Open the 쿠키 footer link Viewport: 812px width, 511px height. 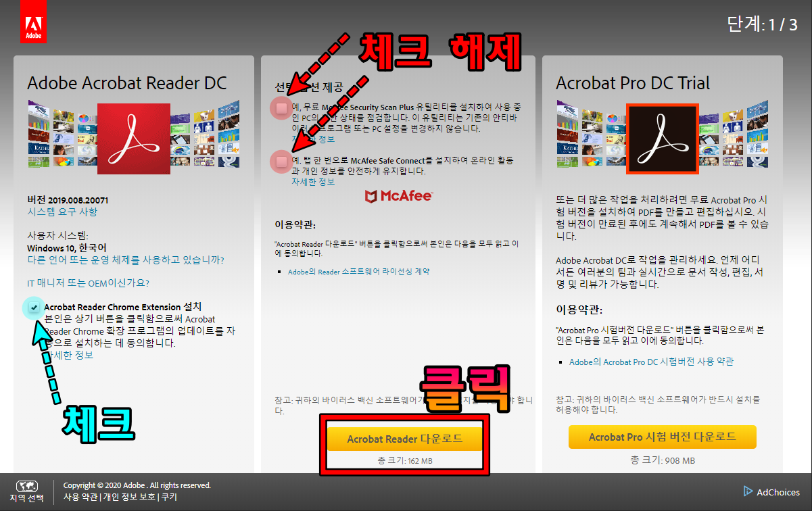tap(168, 497)
